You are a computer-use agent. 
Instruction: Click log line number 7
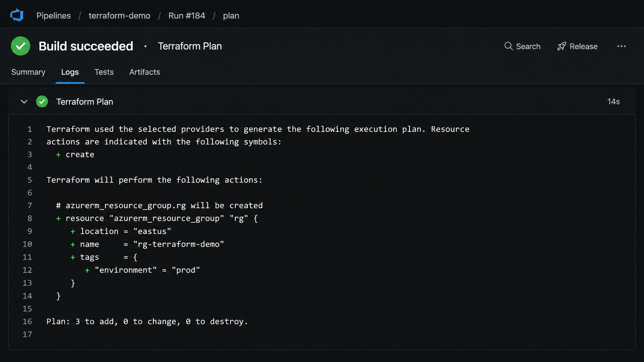(x=30, y=205)
